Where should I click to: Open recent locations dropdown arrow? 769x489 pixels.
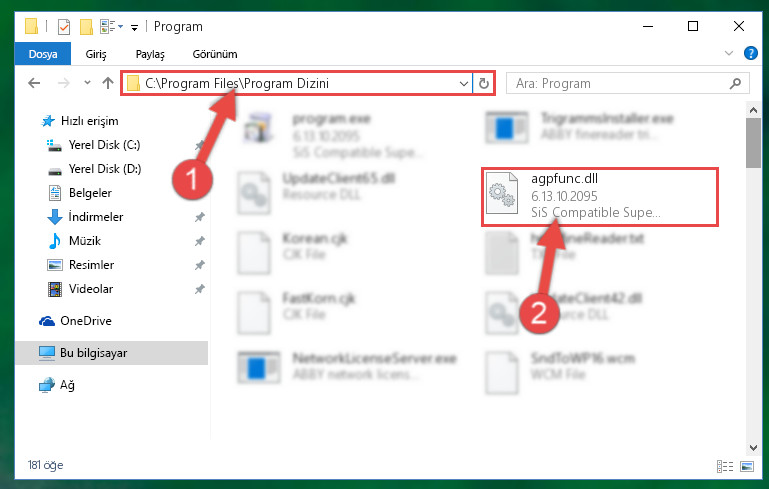coord(87,82)
